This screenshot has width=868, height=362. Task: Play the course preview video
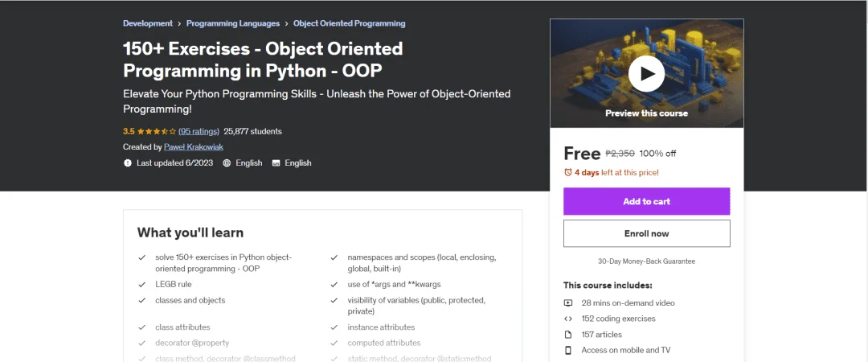click(646, 74)
